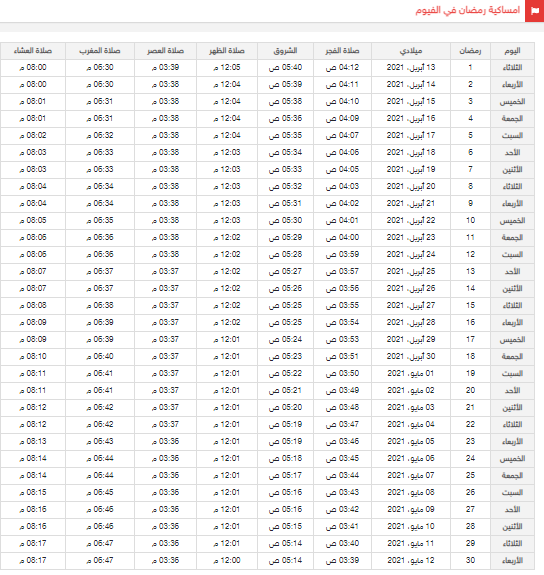Viewport: 544px width, 575px height.
Task: Click the صلاة الفجر column header
Action: (342, 51)
